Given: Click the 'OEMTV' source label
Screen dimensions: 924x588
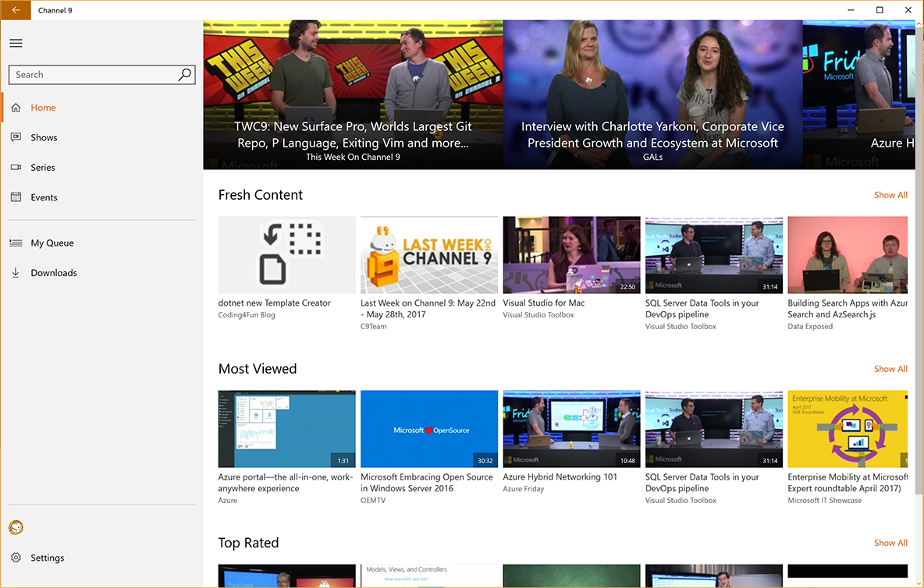Looking at the screenshot, I should (x=373, y=501).
